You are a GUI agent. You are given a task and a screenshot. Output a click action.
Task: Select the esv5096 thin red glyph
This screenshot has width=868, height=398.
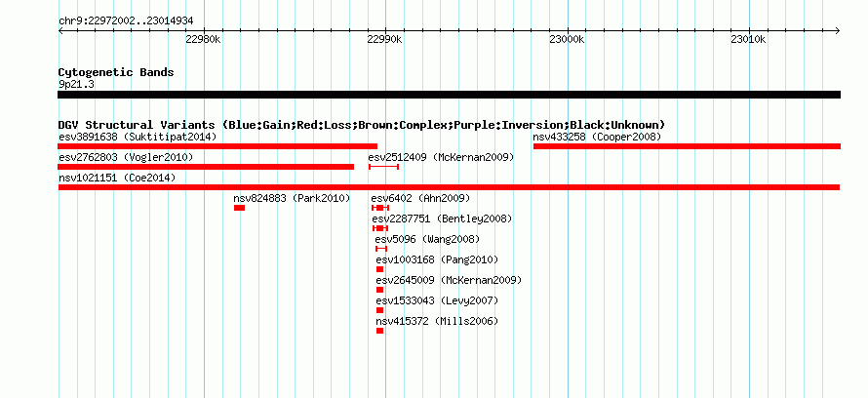[x=381, y=249]
